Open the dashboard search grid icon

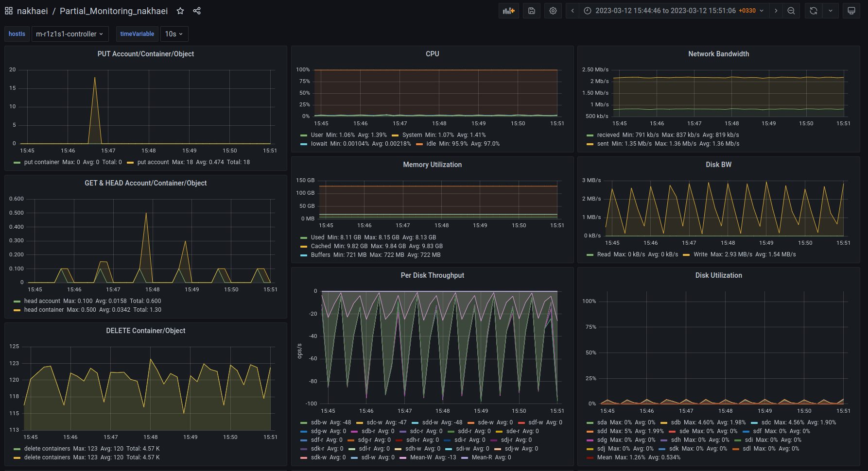pos(9,11)
